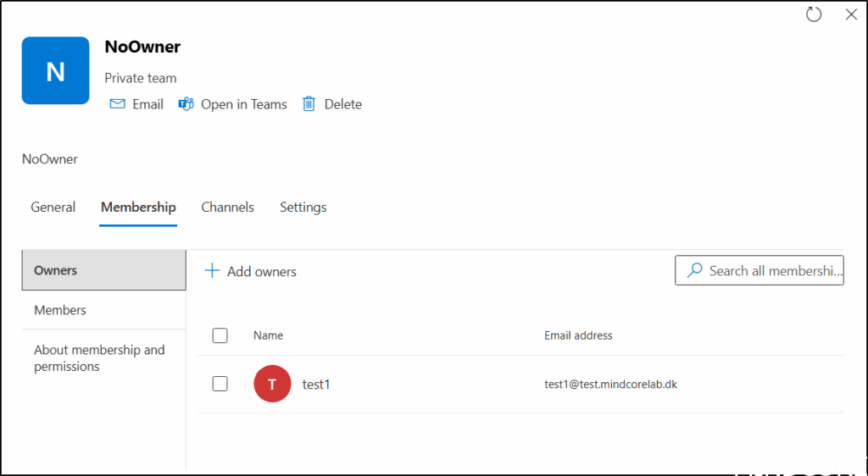
Task: Close the NoOwner team panel
Action: click(x=851, y=14)
